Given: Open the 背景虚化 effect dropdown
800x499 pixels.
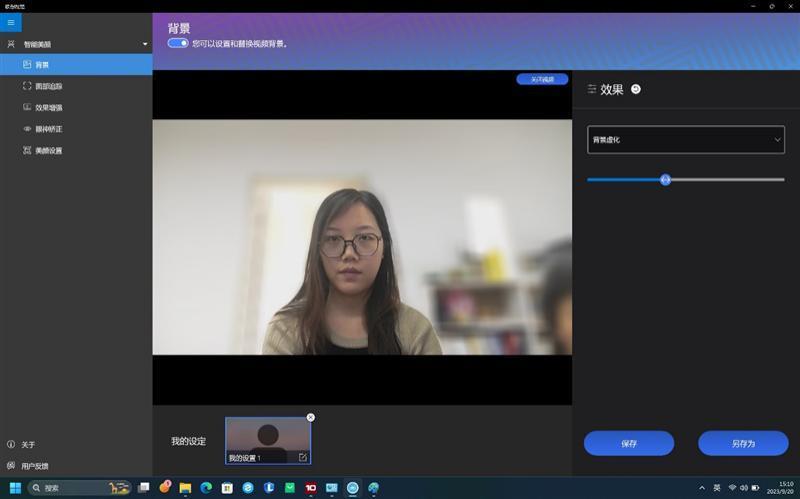Looking at the screenshot, I should (x=686, y=140).
